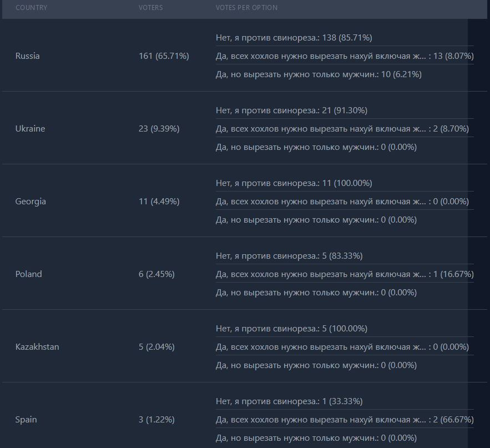The width and height of the screenshot is (490, 448).
Task: Click Russia's voter count 161 (65.71%)
Action: [164, 56]
